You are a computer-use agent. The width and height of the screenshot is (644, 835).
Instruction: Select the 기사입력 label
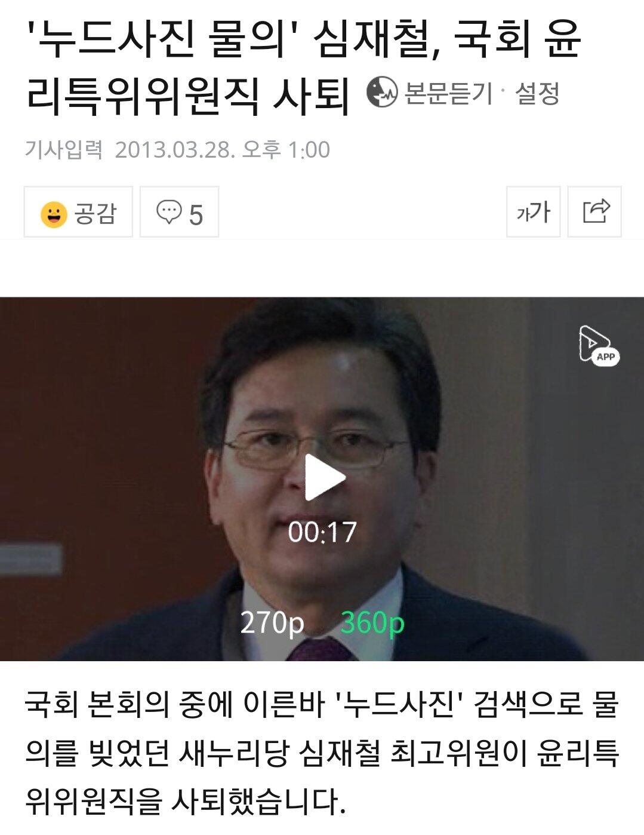(x=64, y=149)
